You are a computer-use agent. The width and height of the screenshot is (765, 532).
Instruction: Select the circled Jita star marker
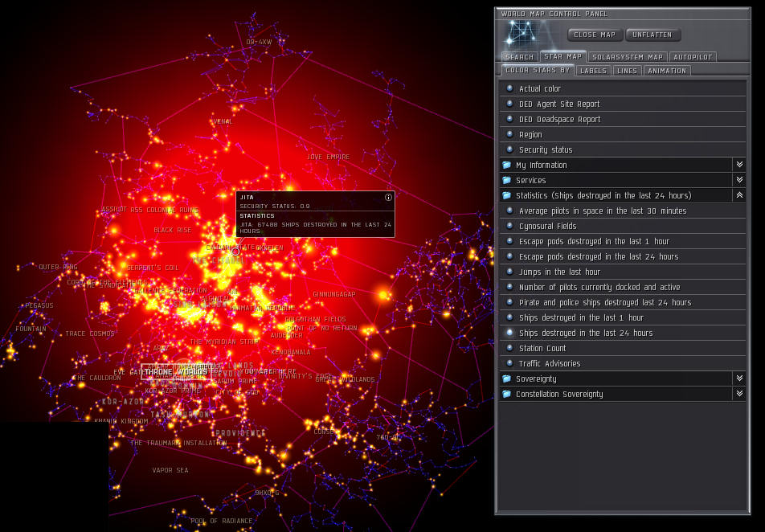coord(235,252)
